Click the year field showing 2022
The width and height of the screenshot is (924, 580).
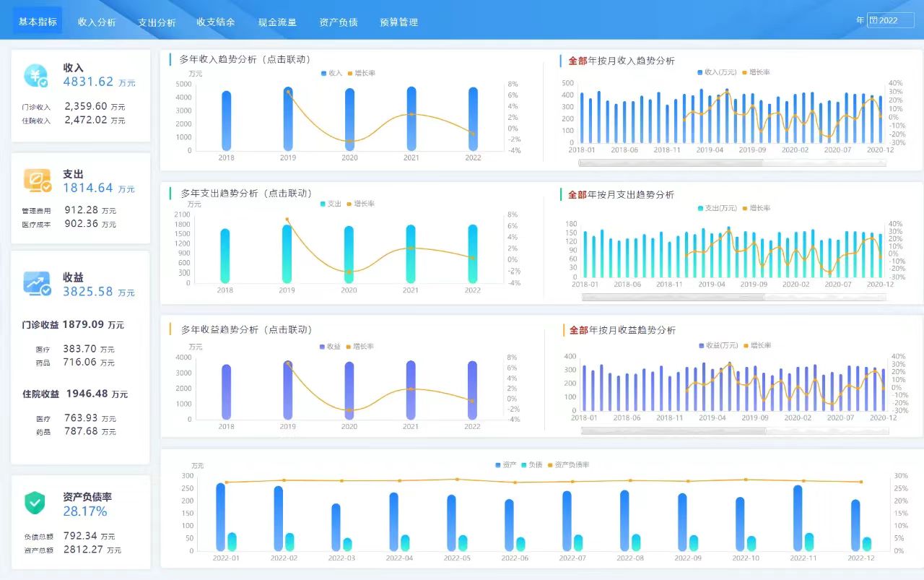(890, 20)
